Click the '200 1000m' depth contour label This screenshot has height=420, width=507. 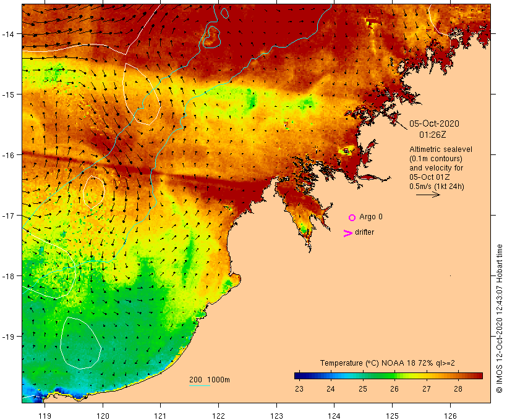click(x=210, y=380)
